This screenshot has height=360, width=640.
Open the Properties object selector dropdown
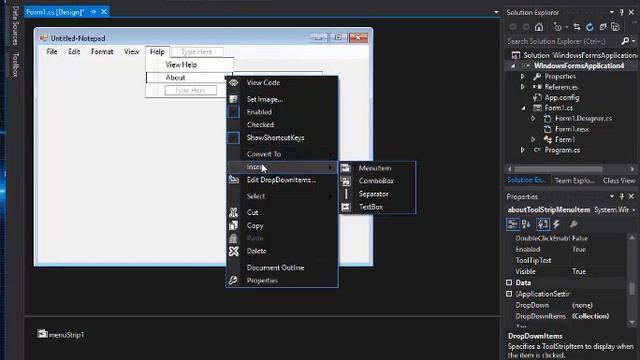coord(633,210)
